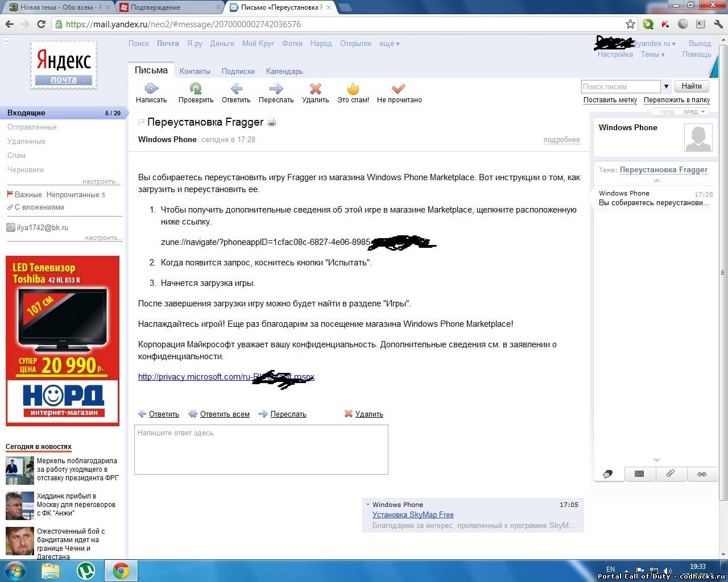Click the printer icon beside the subject
This screenshot has height=582, width=728.
(272, 122)
